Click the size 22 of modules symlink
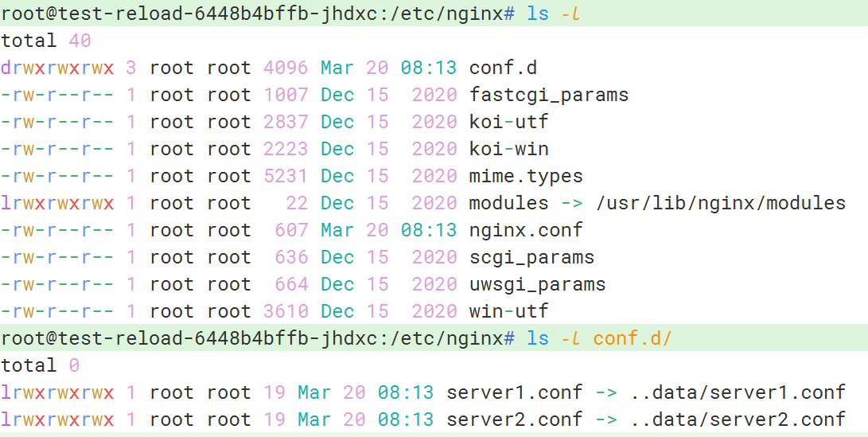The image size is (868, 437). (x=297, y=203)
